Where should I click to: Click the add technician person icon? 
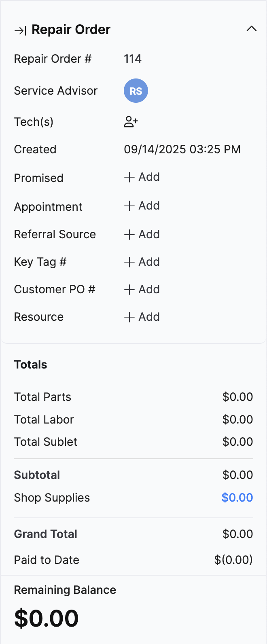point(131,122)
